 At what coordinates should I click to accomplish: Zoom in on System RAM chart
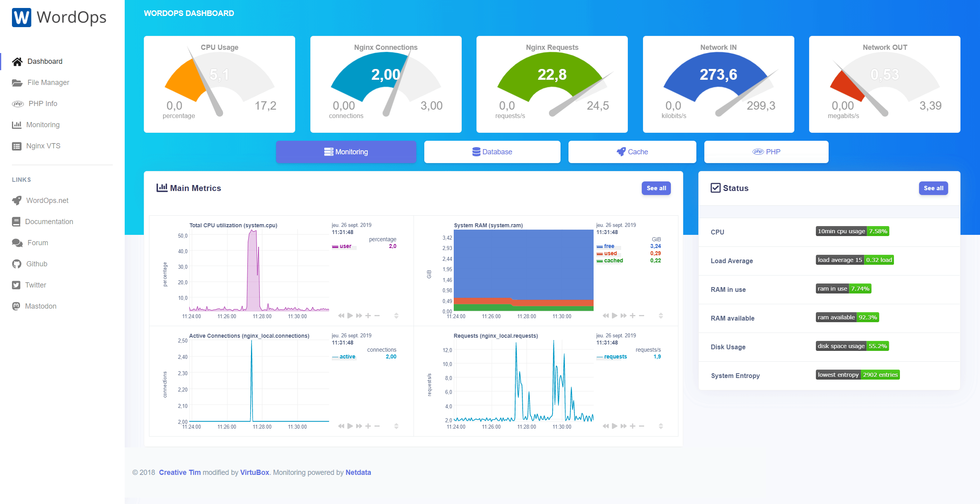[x=633, y=316]
